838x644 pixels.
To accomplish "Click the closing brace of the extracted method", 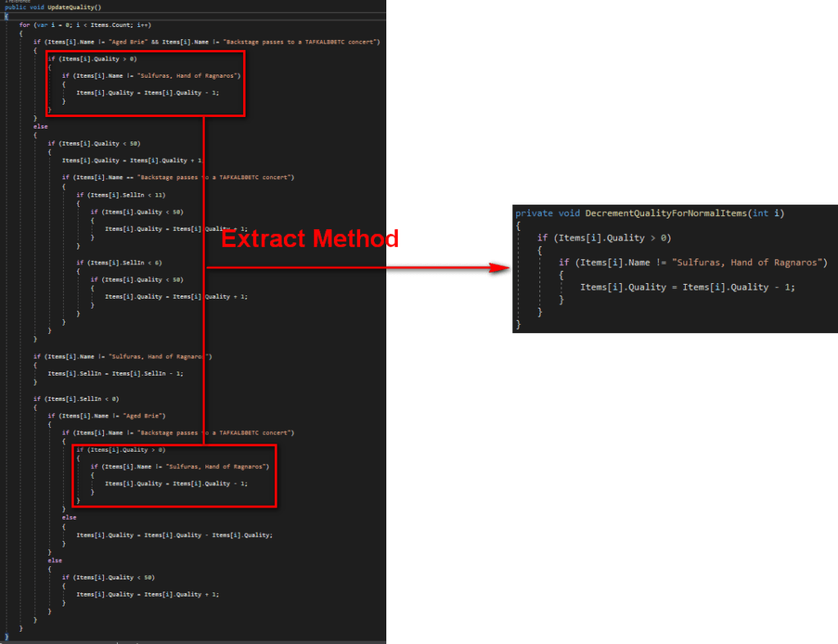I will [x=519, y=325].
